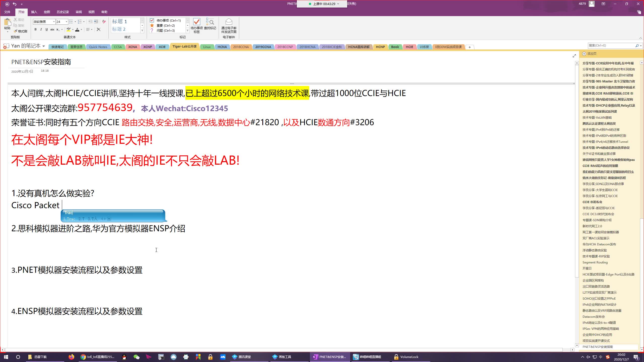644x362 pixels.
Task: Expand the tags gallery more arrow
Action: 187,31
